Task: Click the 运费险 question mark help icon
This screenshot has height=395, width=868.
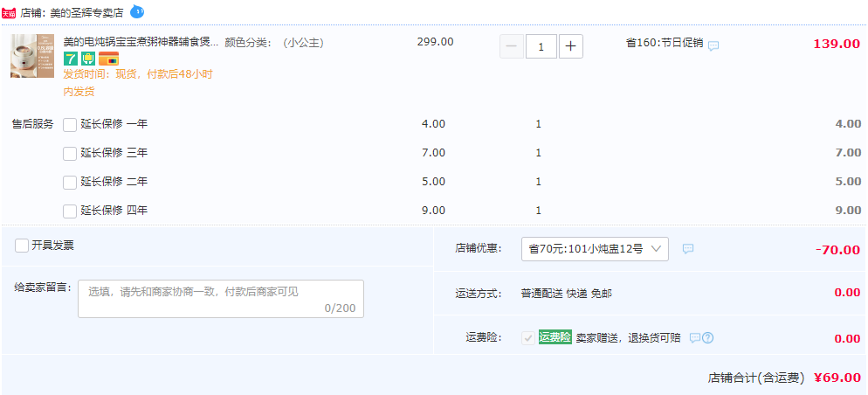Action: pos(707,338)
